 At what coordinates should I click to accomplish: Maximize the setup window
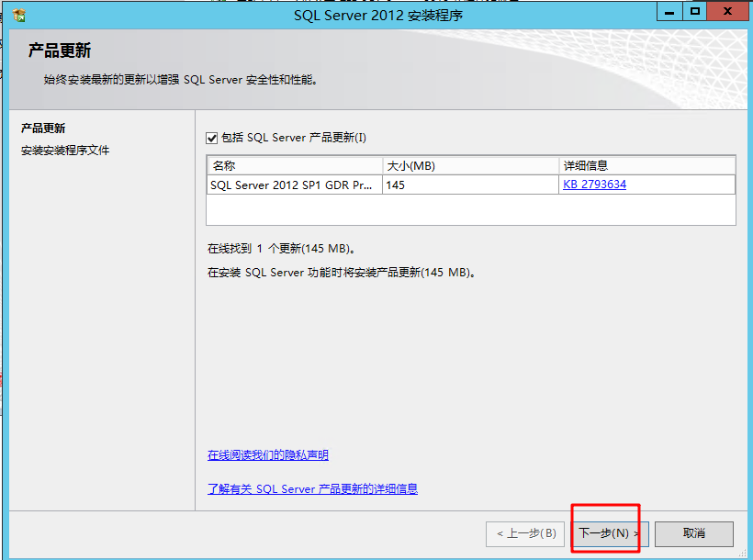tap(695, 12)
